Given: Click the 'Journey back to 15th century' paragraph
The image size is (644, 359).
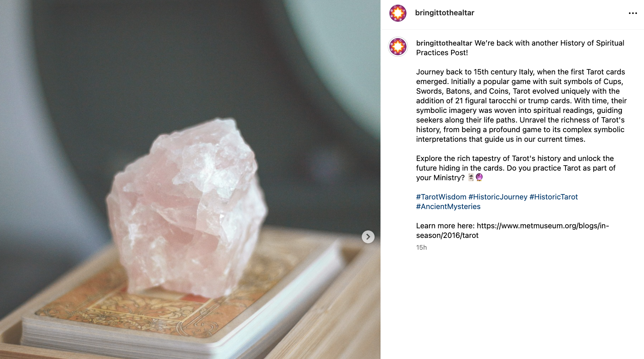Looking at the screenshot, I should point(521,105).
